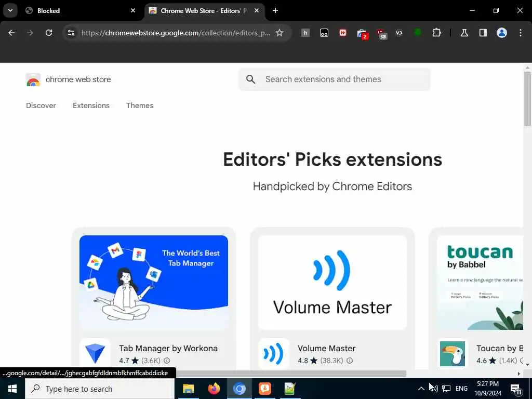
Task: Click the vertical scrollbar down arrow
Action: (x=527, y=365)
